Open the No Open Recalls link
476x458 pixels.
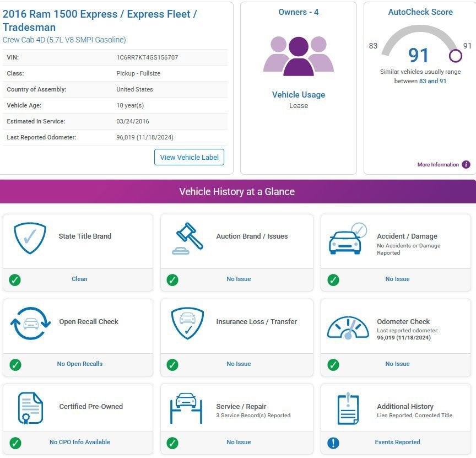80,364
